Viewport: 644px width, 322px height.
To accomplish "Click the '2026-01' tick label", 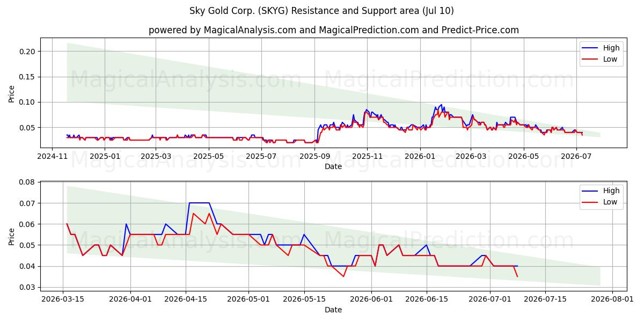I will pyautogui.click(x=420, y=156).
